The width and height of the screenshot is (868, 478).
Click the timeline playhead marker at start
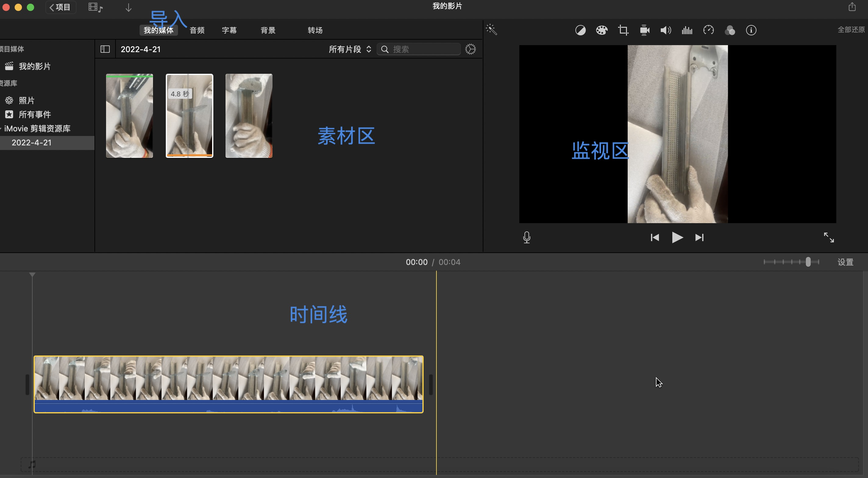click(x=32, y=275)
